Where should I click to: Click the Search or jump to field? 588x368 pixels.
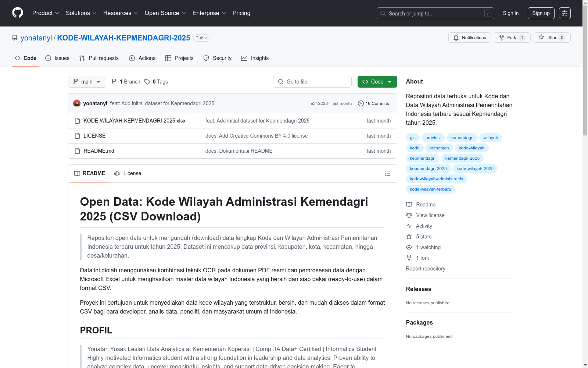(435, 13)
